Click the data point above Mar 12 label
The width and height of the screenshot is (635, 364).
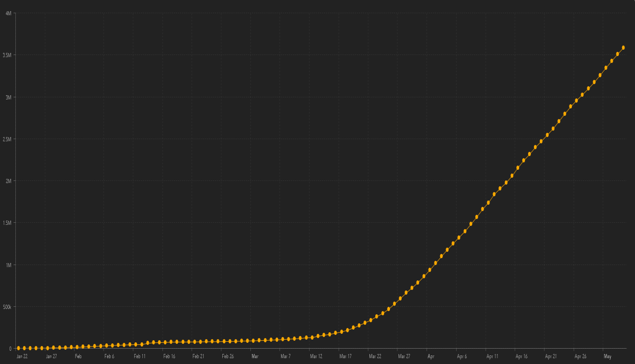pos(312,337)
